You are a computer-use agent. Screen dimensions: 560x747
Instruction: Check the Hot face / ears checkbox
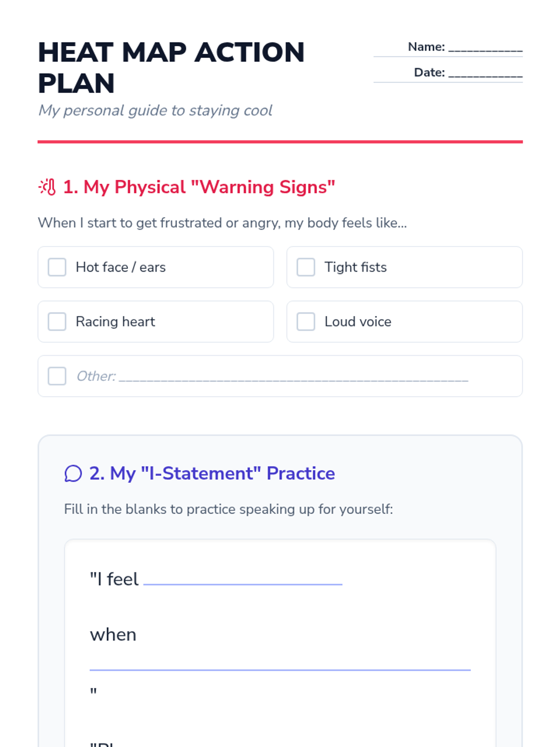(x=57, y=268)
